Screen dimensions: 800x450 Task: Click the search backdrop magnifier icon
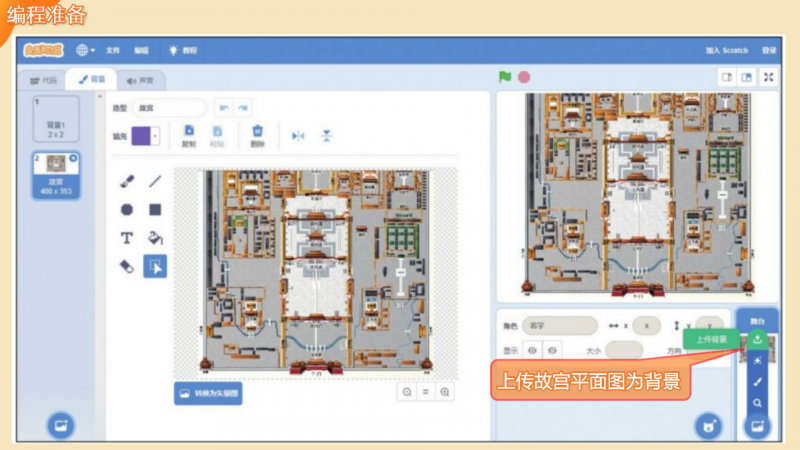pos(757,403)
